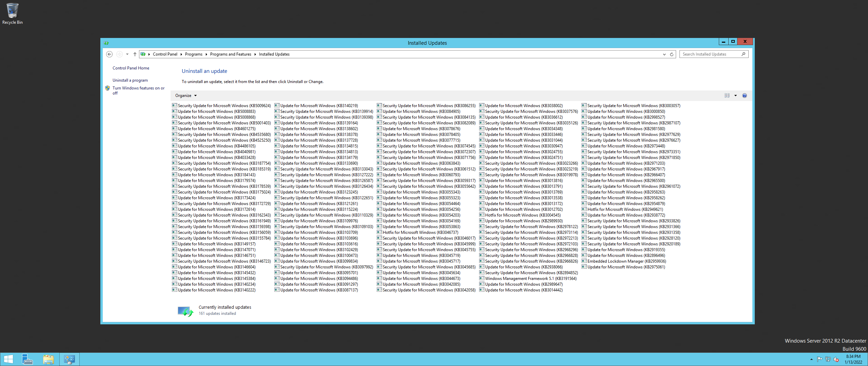Image resolution: width=868 pixels, height=366 pixels.
Task: Select Programs and Features breadcrumb
Action: (231, 54)
